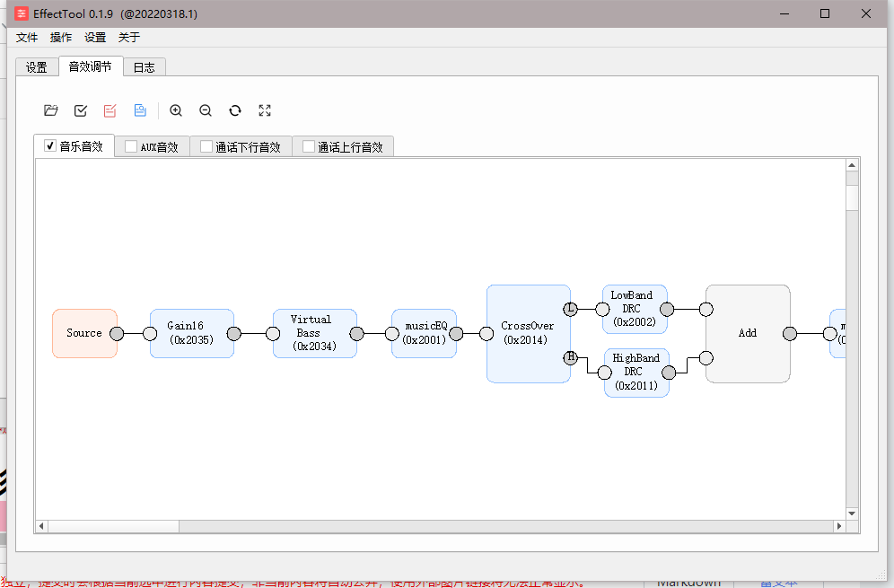Screen dimensions: 894x588
Task: Zoom in on the effect graph
Action: pos(176,110)
